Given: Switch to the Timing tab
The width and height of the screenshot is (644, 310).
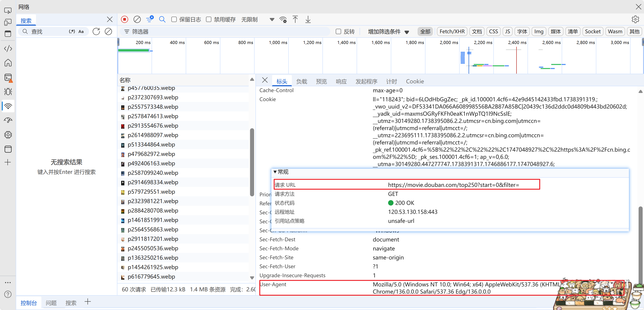Looking at the screenshot, I should click(391, 82).
